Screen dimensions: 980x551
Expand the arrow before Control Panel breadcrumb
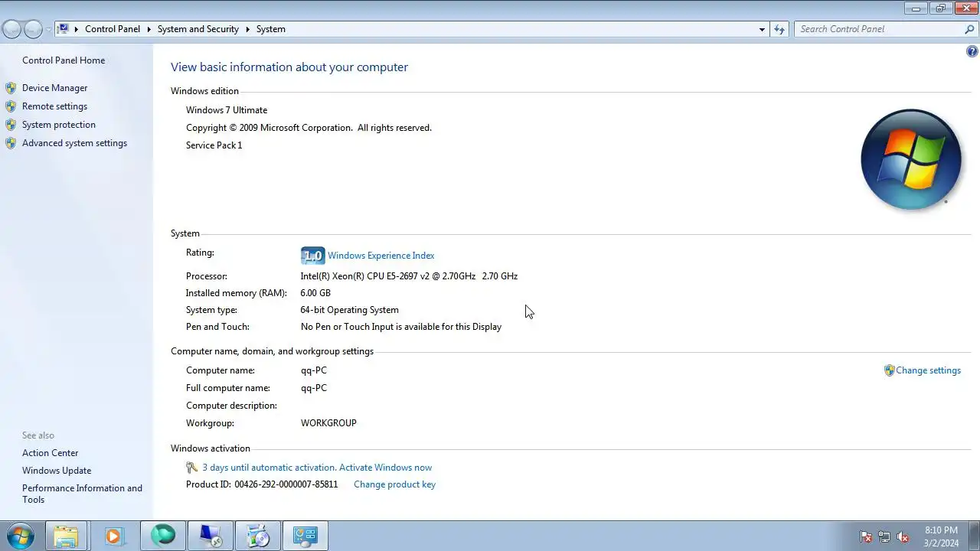point(77,29)
